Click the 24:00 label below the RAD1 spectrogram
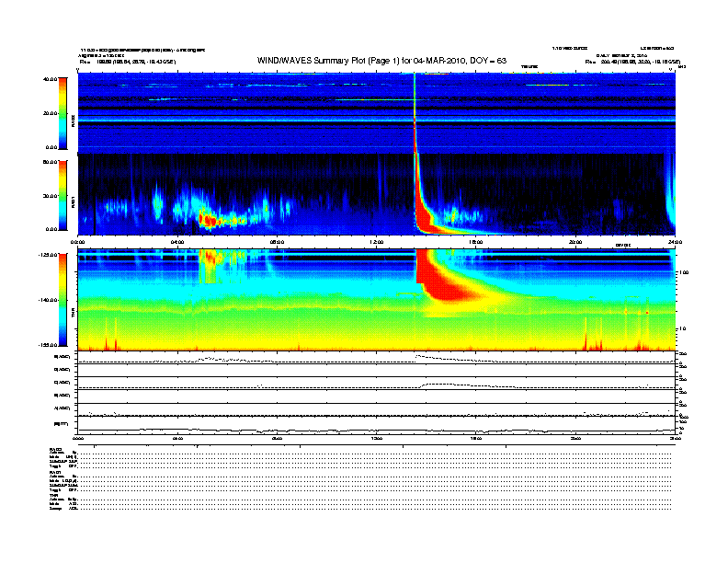Image resolution: width=728 pixels, height=563 pixels. 675,242
